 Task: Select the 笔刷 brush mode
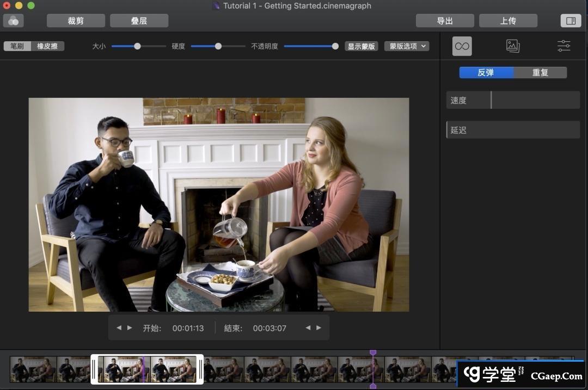pyautogui.click(x=17, y=46)
